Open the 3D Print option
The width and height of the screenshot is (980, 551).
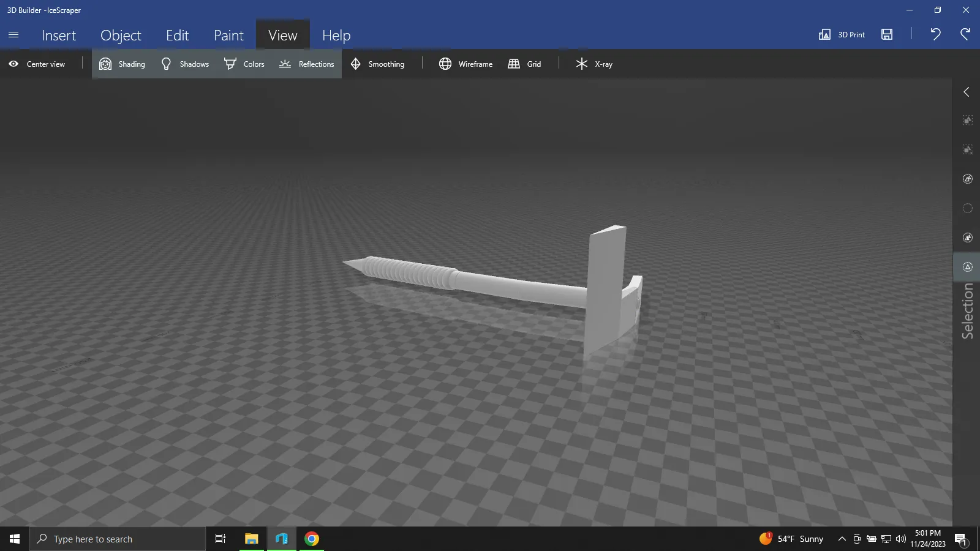click(x=842, y=34)
